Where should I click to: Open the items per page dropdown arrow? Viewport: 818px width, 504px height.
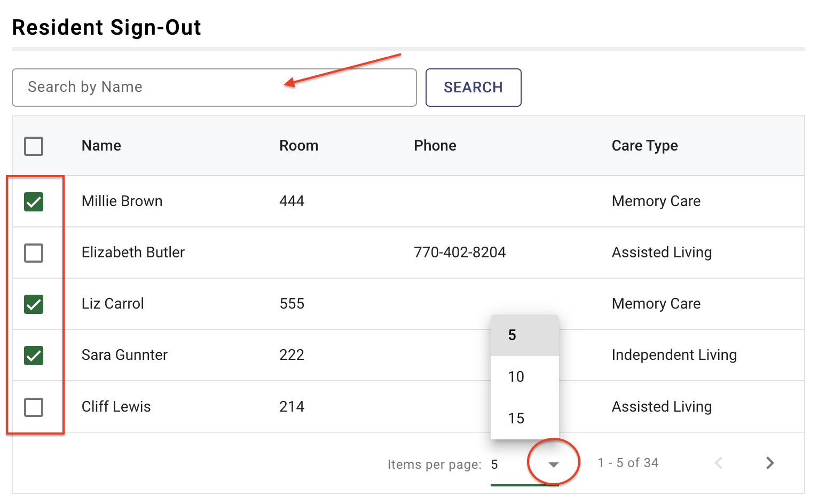553,464
